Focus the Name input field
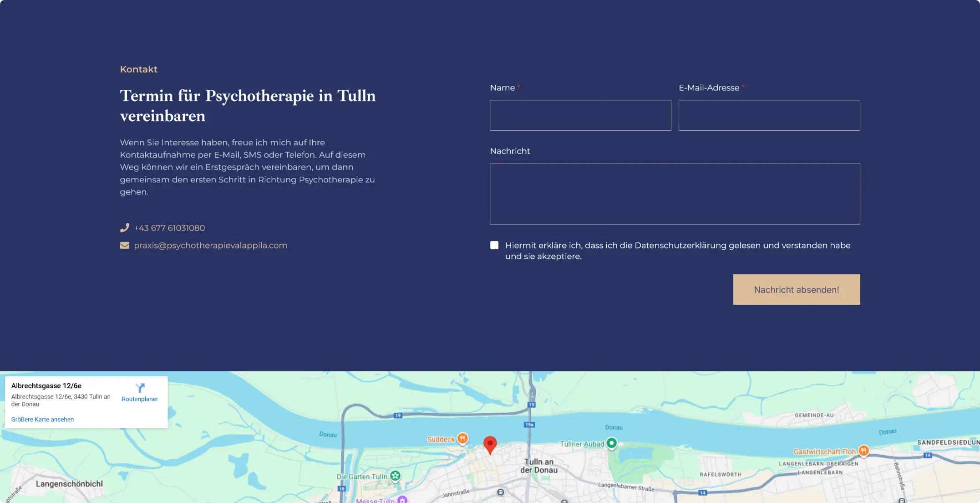Screen dimensions: 980x503 [x=580, y=115]
